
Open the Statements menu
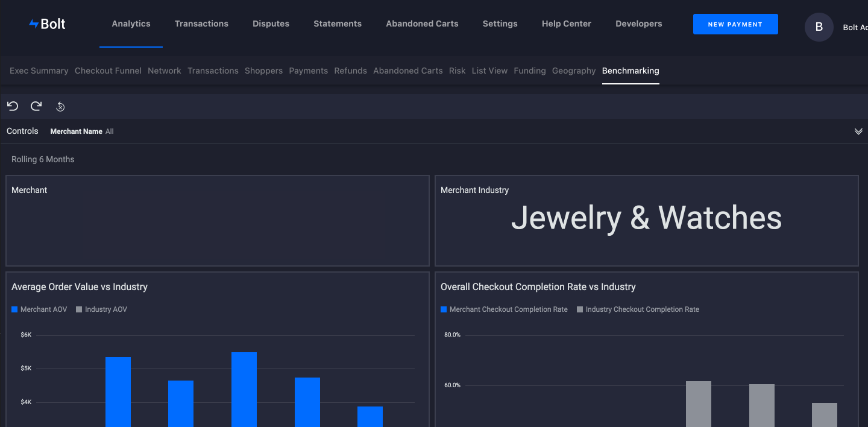[x=338, y=24]
